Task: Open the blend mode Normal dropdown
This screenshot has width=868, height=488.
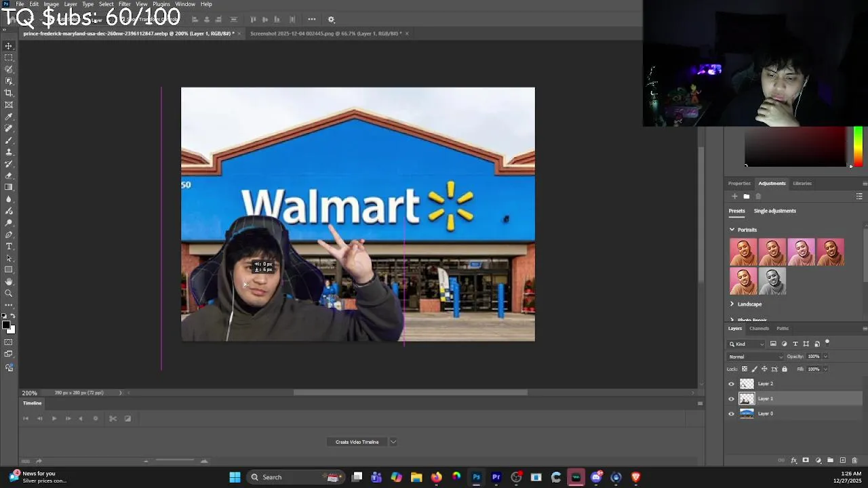Action: click(x=755, y=357)
